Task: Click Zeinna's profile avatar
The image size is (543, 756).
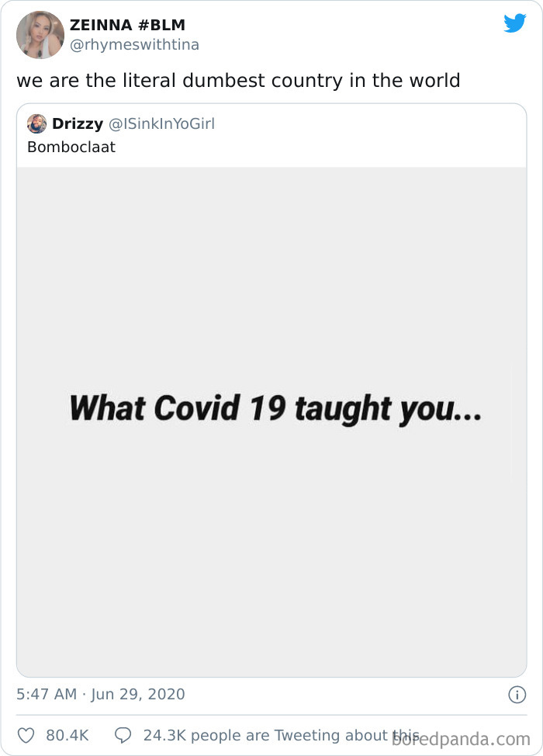Action: (40, 34)
